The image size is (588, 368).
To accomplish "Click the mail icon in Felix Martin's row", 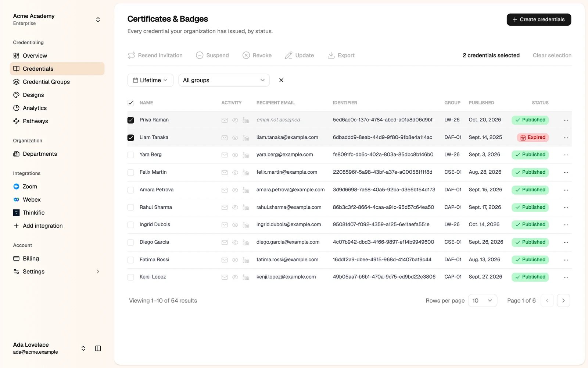I will point(225,172).
